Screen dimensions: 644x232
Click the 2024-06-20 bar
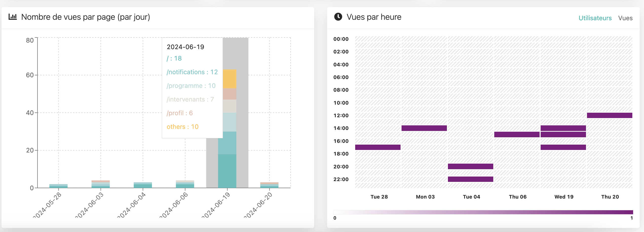(269, 185)
